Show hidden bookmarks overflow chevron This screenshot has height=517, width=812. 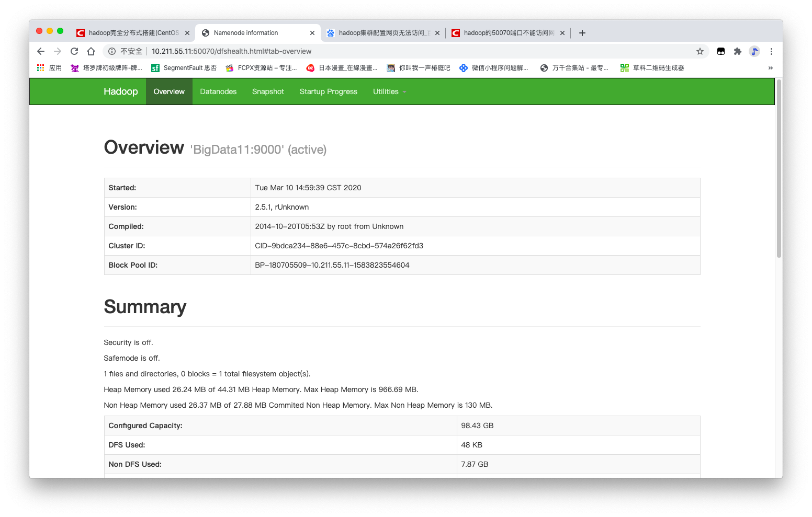coord(770,68)
